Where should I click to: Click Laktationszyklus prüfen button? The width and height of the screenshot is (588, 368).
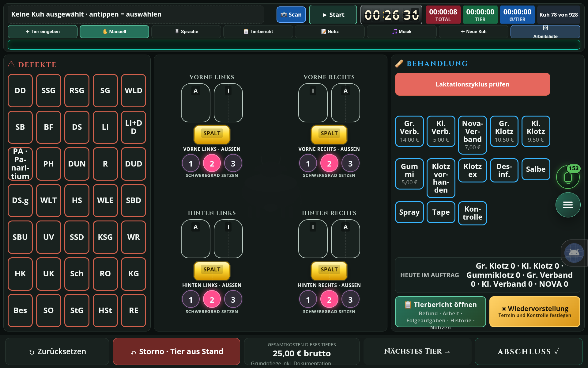click(x=473, y=84)
